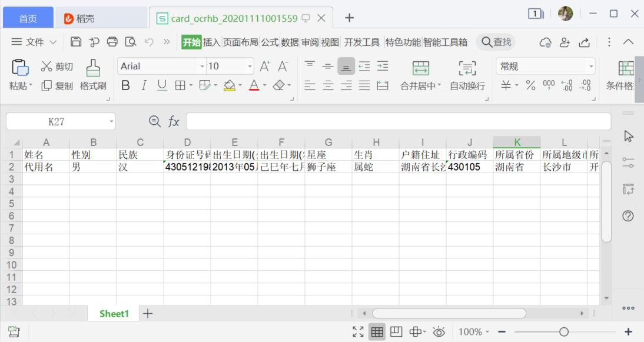Screen dimensions: 644x342
Task: Click the Borders icon
Action: 180,85
